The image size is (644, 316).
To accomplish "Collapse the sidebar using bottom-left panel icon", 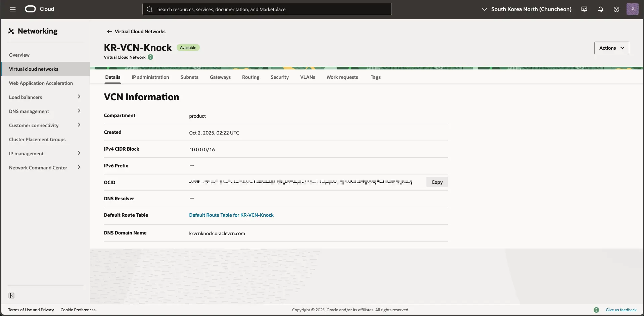I will (11, 296).
